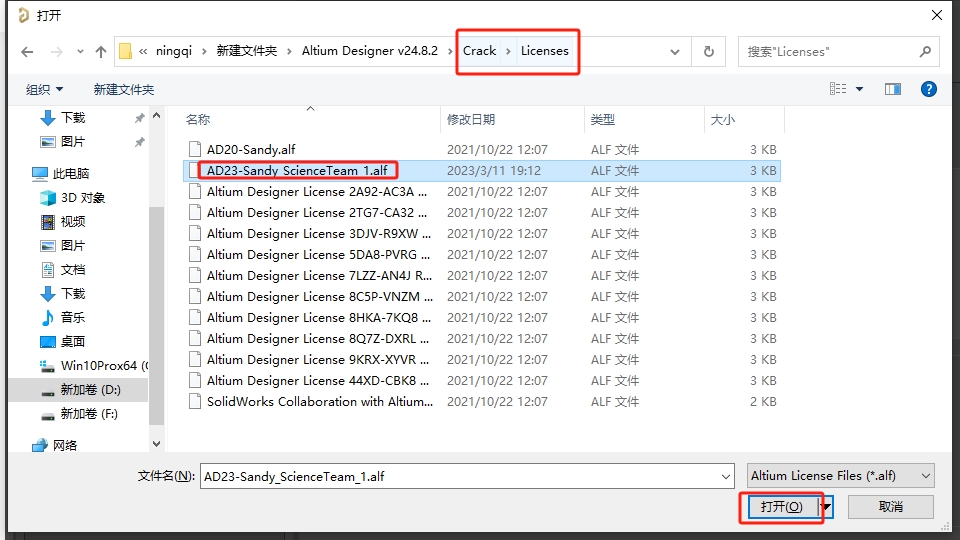Open 音乐 in navigation pane
960x540 pixels.
click(x=73, y=318)
